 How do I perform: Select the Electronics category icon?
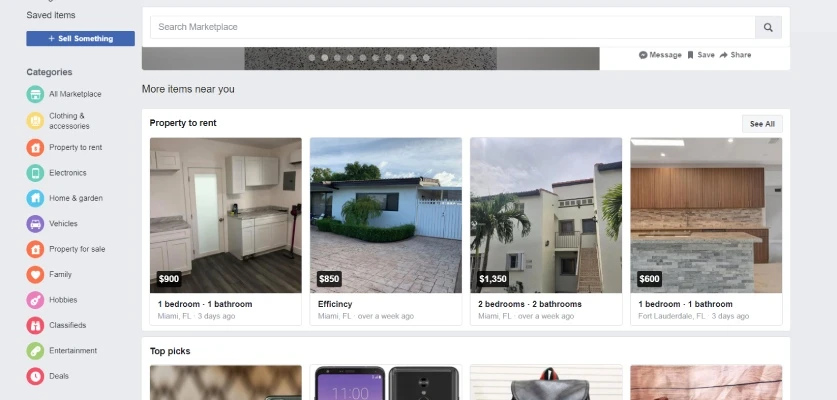(35, 173)
